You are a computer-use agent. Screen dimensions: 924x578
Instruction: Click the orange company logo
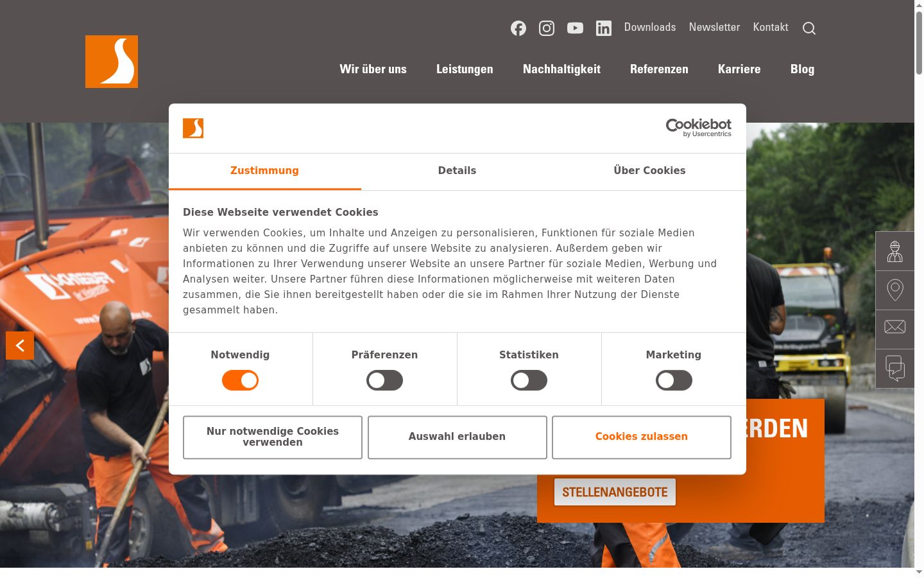pyautogui.click(x=112, y=62)
